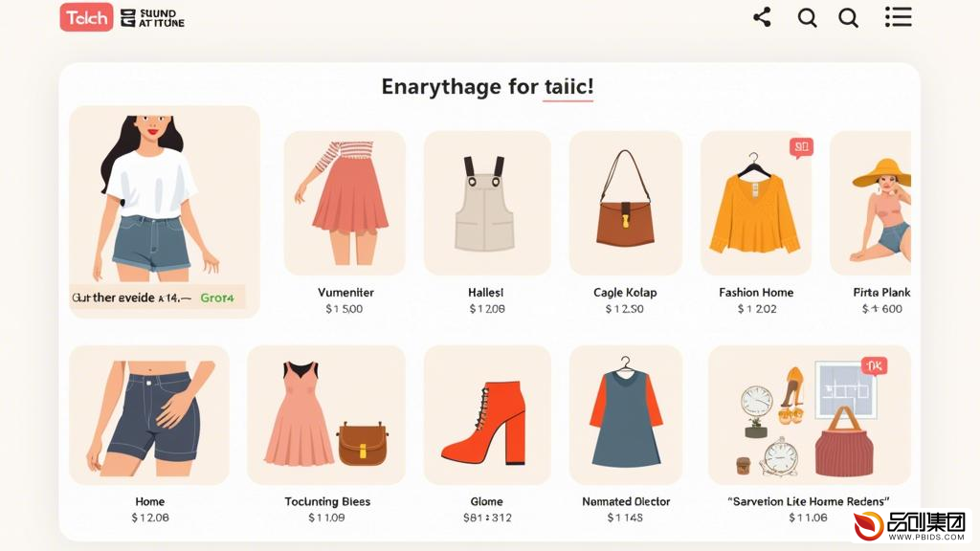Click the red tag on Sarvetion card
Image resolution: width=980 pixels, height=551 pixels.
click(874, 366)
